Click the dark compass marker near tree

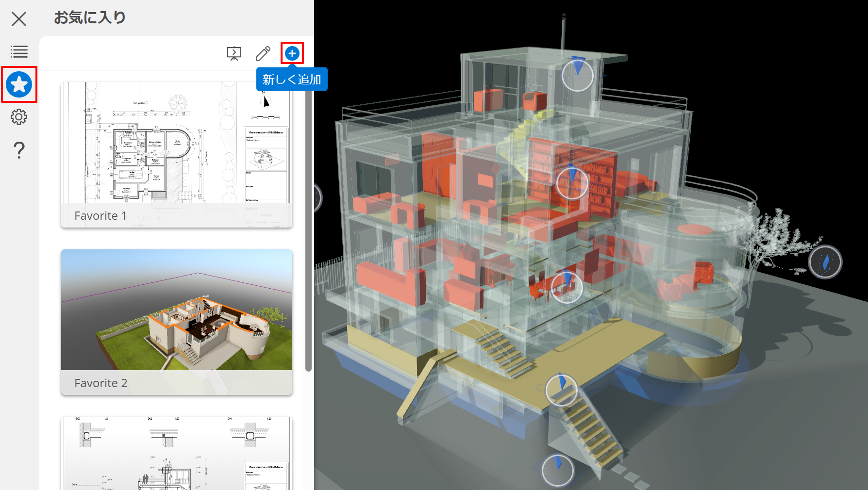825,262
